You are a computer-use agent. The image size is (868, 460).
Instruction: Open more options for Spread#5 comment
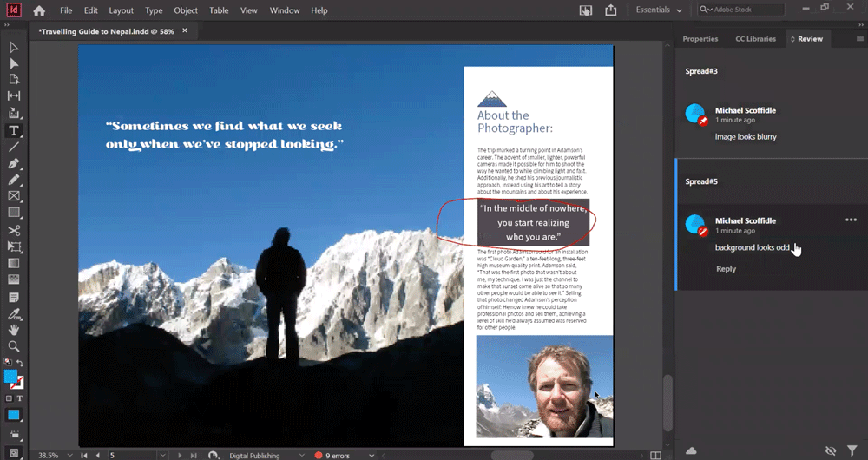click(x=851, y=220)
